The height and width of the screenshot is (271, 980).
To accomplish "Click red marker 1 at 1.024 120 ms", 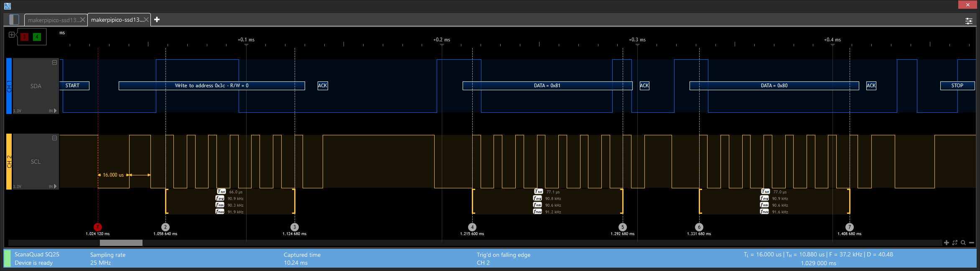I will click(98, 227).
